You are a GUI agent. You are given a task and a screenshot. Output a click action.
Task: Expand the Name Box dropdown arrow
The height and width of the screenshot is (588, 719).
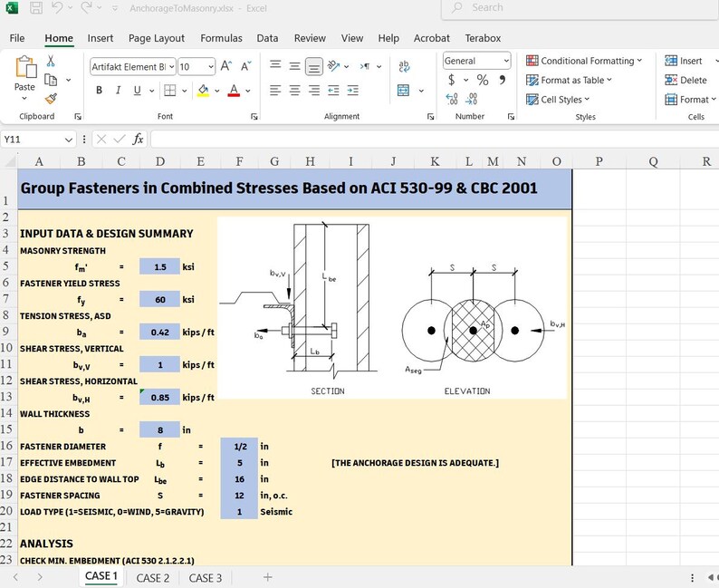(69, 140)
